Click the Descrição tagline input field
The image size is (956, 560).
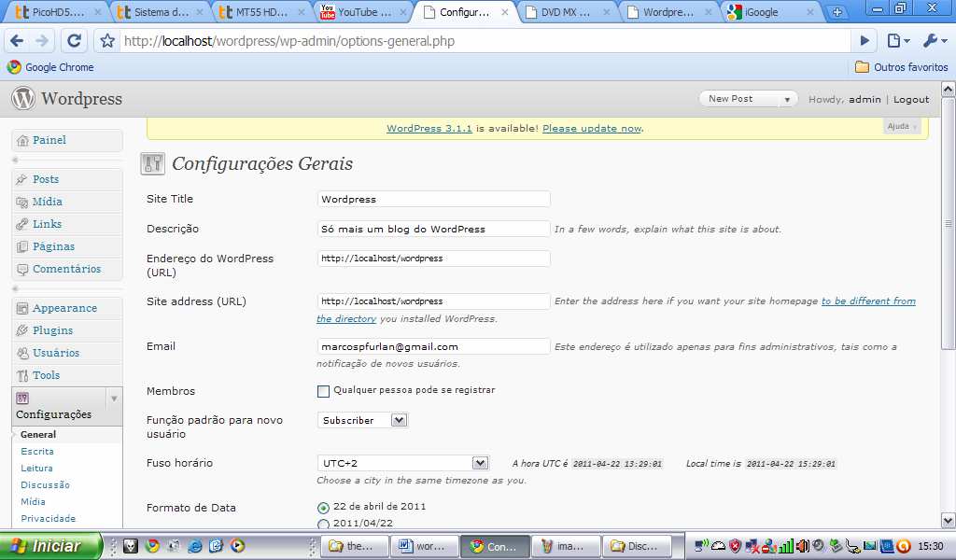tap(433, 229)
